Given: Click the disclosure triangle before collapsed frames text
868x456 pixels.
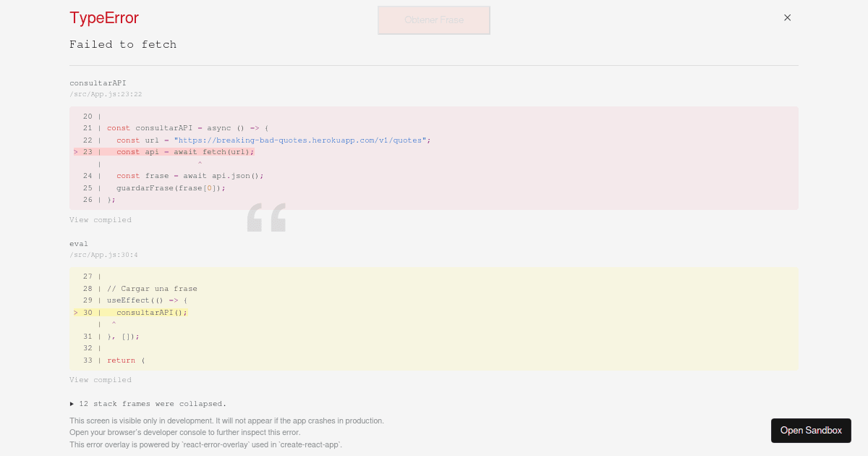Looking at the screenshot, I should 72,403.
